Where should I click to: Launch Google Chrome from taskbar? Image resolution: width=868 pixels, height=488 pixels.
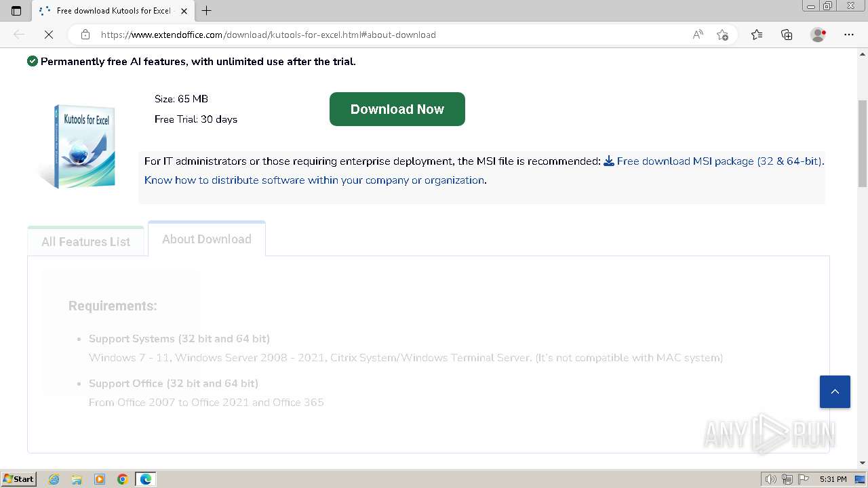pos(123,479)
